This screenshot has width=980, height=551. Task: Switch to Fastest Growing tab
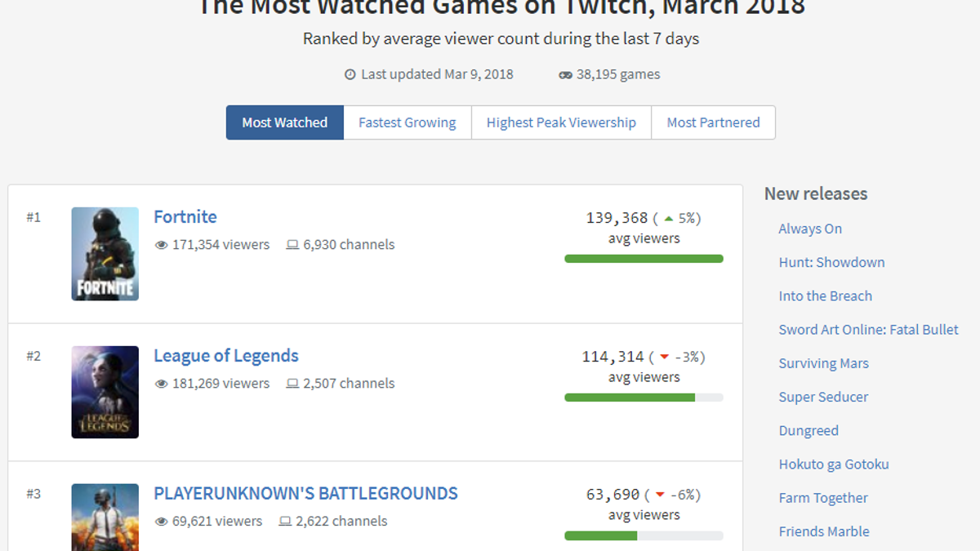coord(408,122)
